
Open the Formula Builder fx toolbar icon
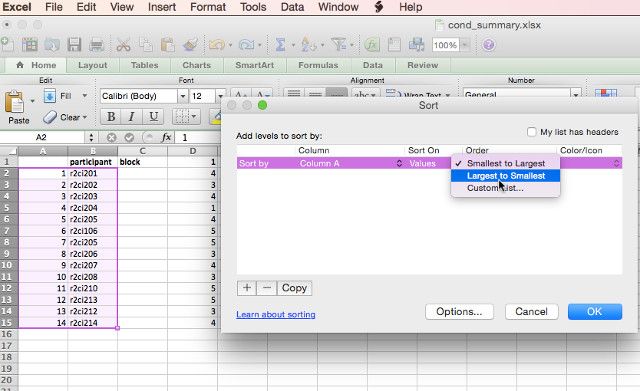coord(371,44)
